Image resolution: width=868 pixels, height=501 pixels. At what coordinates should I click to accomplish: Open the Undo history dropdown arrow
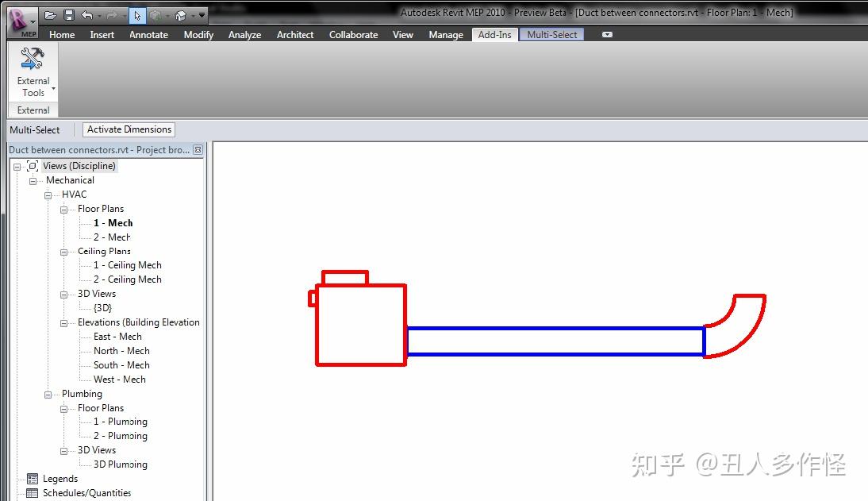[99, 14]
